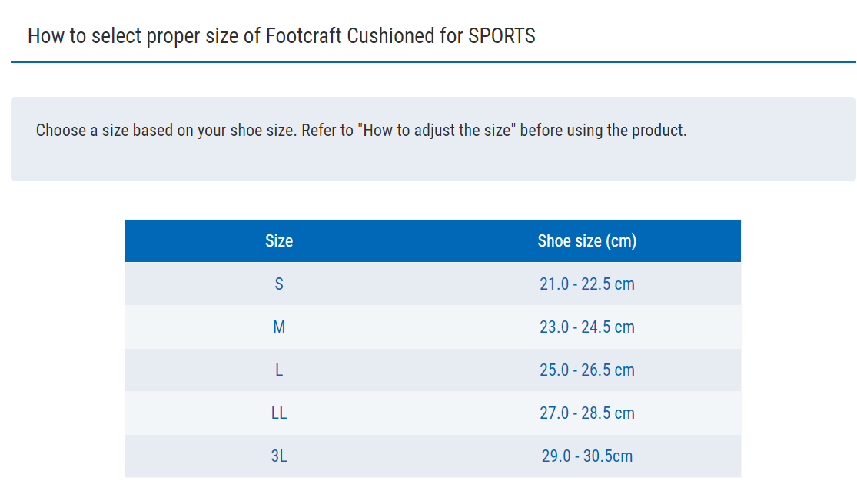Select the Shoe size (cm) column header
Viewport: 857px width, 504px height.
point(587,241)
